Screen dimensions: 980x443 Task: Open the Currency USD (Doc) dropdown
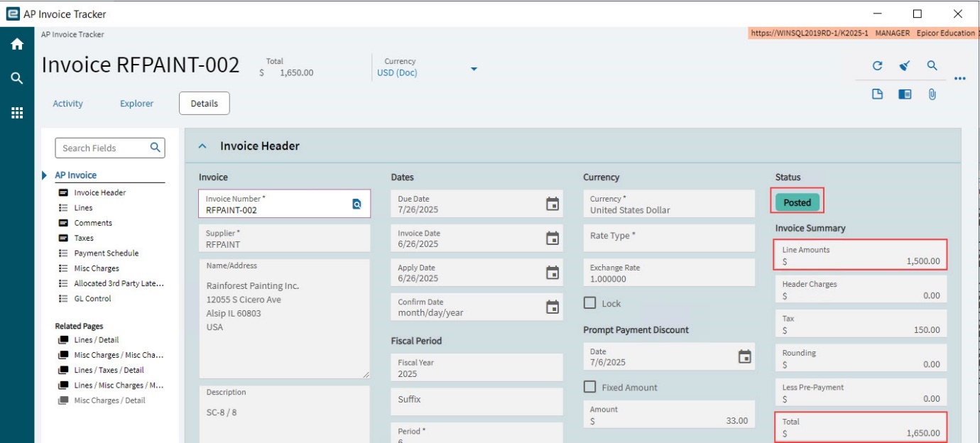pyautogui.click(x=474, y=69)
